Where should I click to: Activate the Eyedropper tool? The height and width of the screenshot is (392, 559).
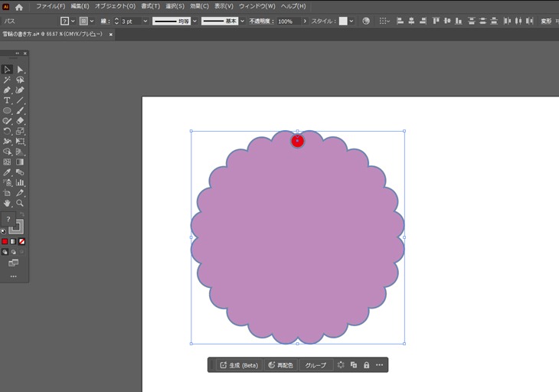click(x=7, y=172)
